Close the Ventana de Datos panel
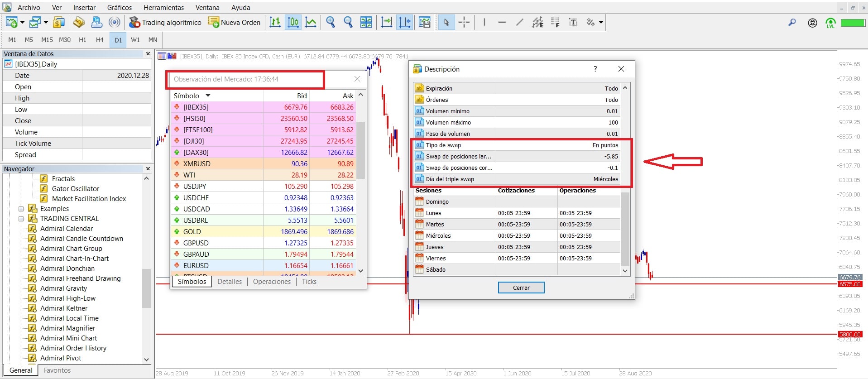This screenshot has height=379, width=868. click(x=148, y=53)
